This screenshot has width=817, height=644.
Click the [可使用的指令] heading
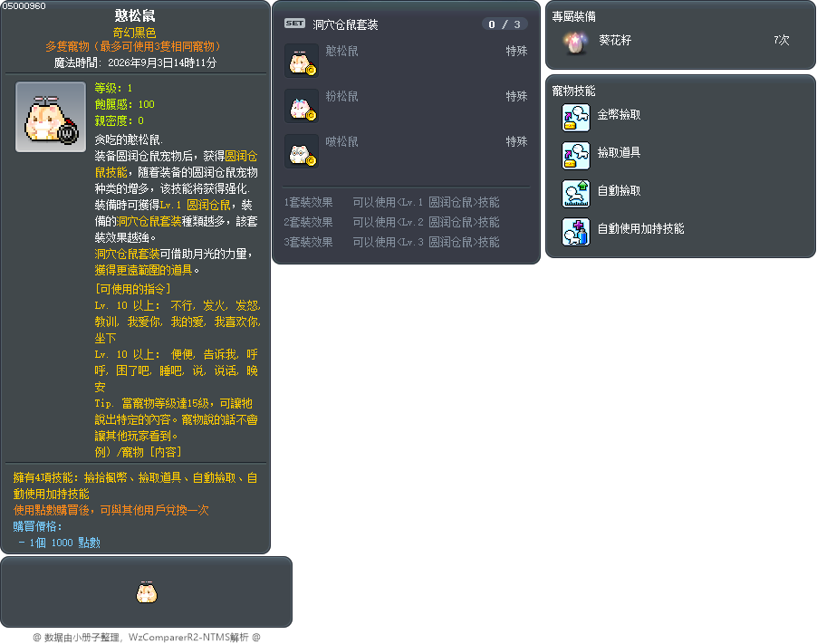(133, 289)
